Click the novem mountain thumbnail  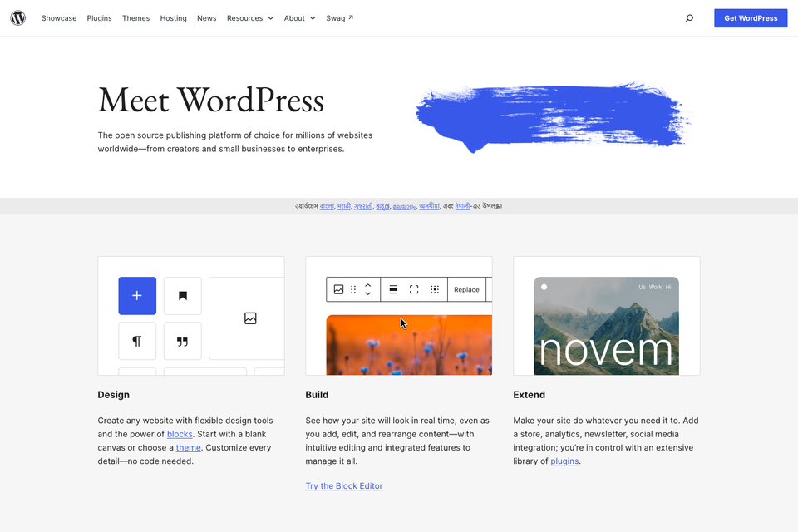(606, 326)
